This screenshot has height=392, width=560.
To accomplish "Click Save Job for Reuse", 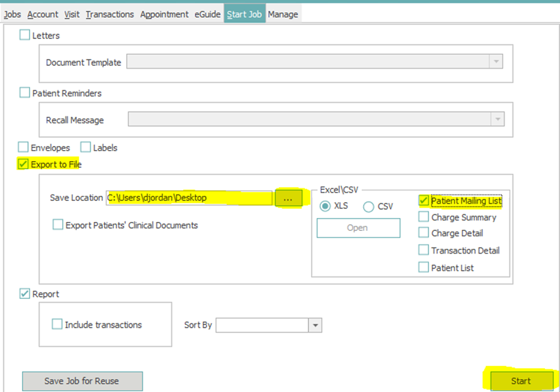I will click(x=82, y=381).
